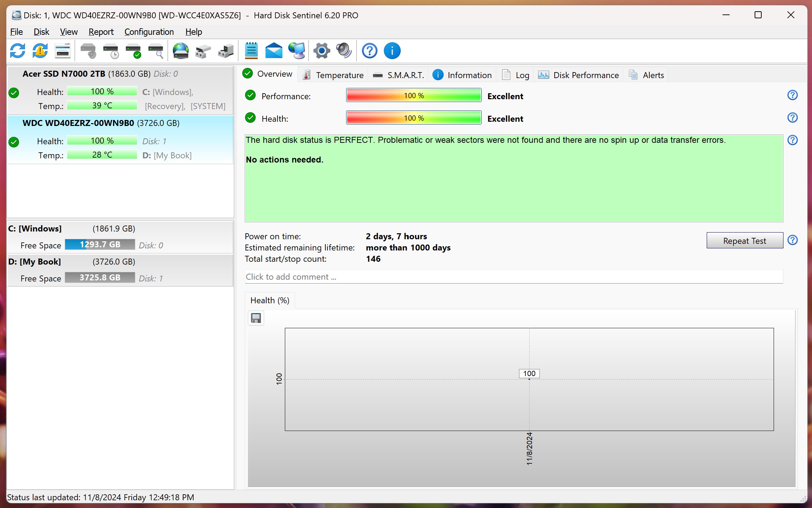The width and height of the screenshot is (812, 508).
Task: Switch to the Temperature tab
Action: (x=333, y=75)
